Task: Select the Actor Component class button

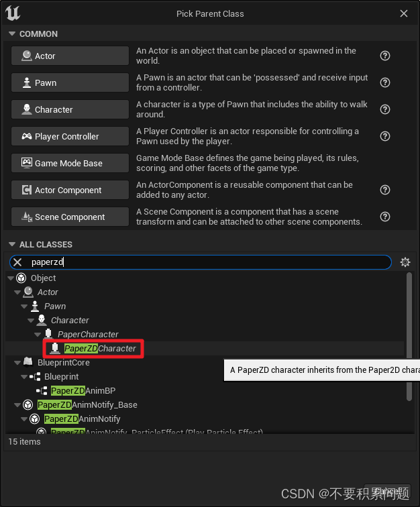Action: pos(70,190)
